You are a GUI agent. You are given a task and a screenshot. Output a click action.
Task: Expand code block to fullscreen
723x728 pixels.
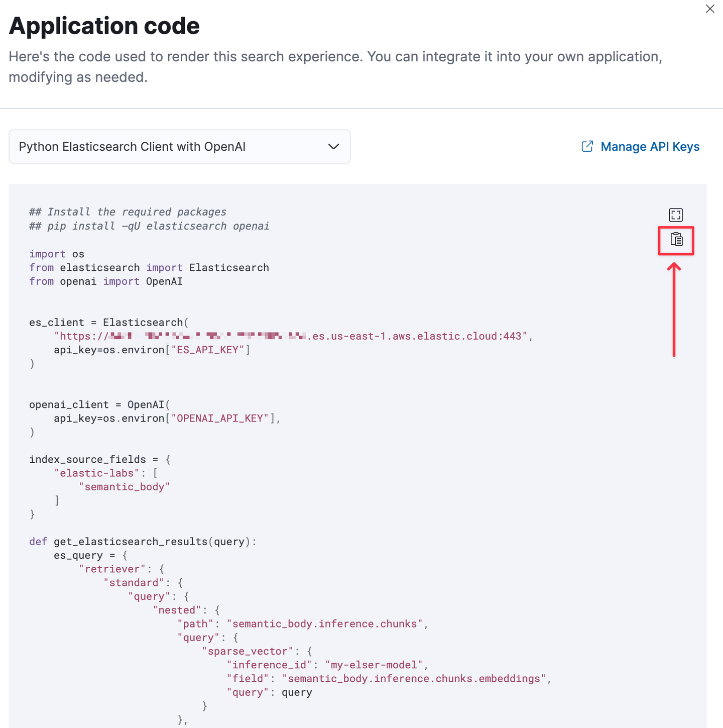676,215
